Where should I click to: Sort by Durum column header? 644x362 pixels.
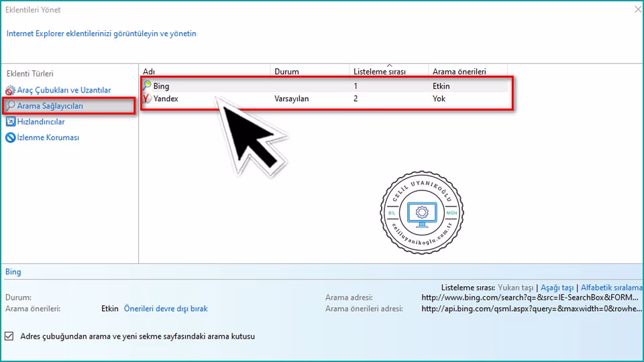click(310, 72)
